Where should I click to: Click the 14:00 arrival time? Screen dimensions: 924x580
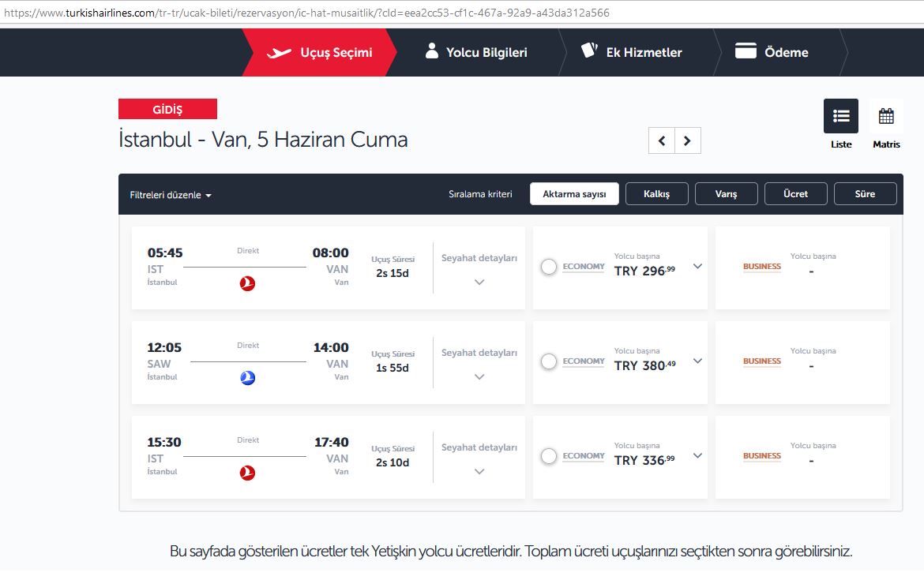coord(331,348)
